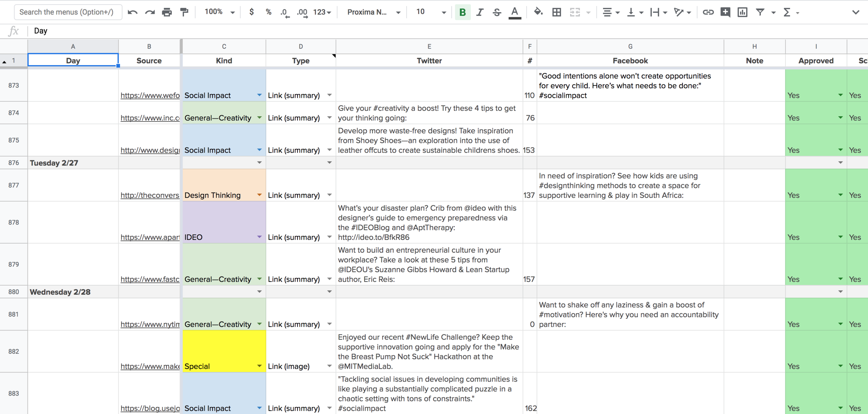Open the Borders tool
The height and width of the screenshot is (414, 868).
[x=556, y=12]
